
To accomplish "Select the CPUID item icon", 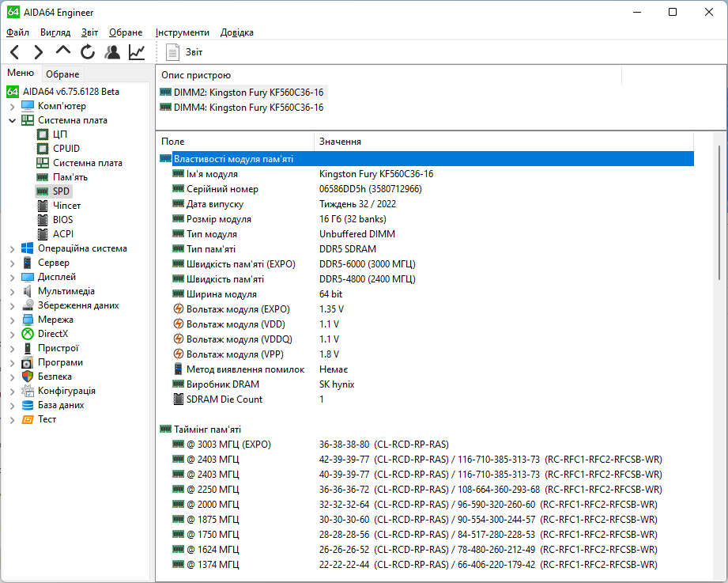I will coord(42,149).
